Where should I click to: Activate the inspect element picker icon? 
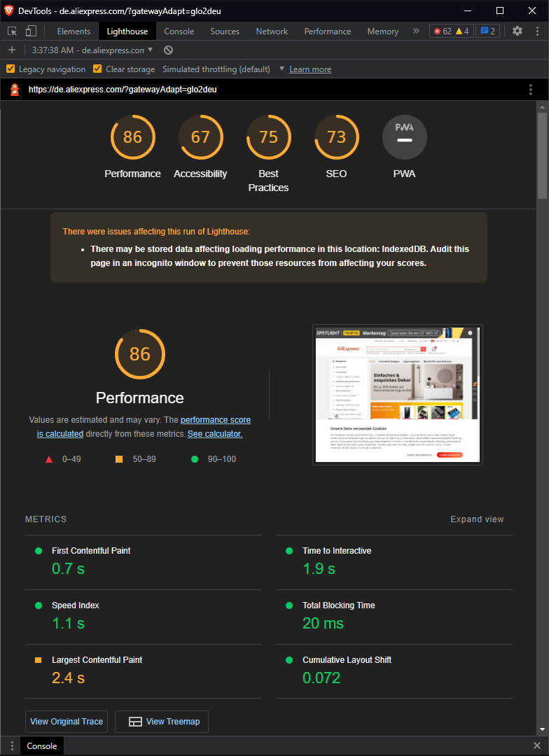(13, 31)
